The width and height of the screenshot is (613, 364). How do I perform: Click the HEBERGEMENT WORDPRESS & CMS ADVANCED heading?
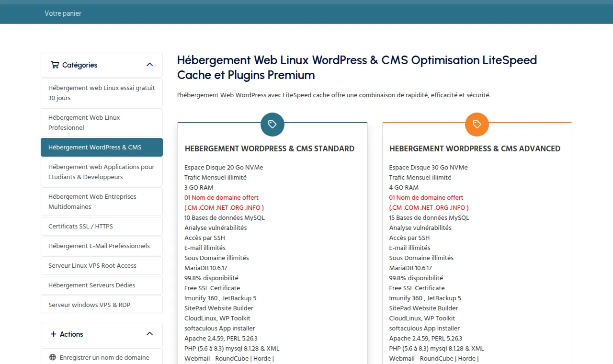475,148
